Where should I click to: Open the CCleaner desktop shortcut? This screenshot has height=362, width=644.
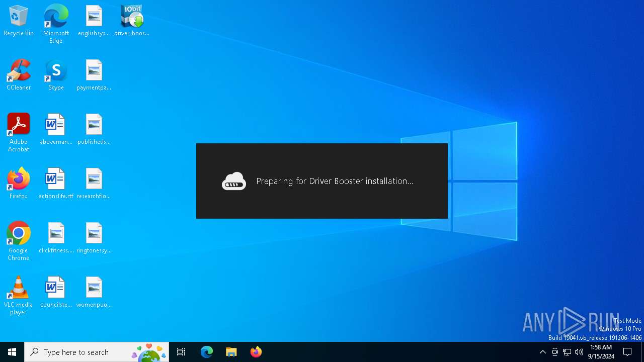[19, 75]
